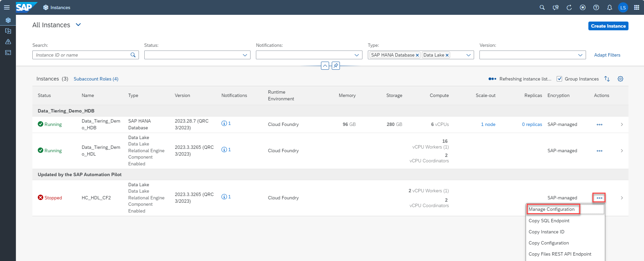The image size is (644, 261).
Task: Click the Create Instance button
Action: click(608, 26)
